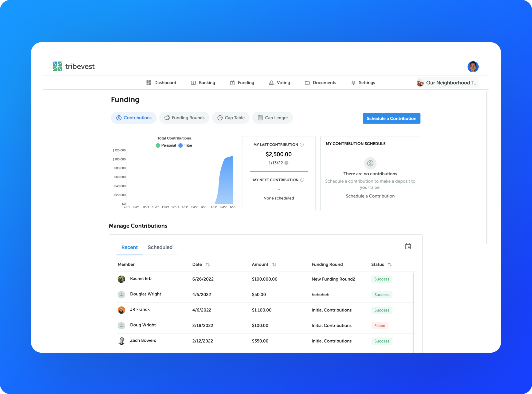Click the Failed status badge
The width and height of the screenshot is (532, 394).
[380, 326]
